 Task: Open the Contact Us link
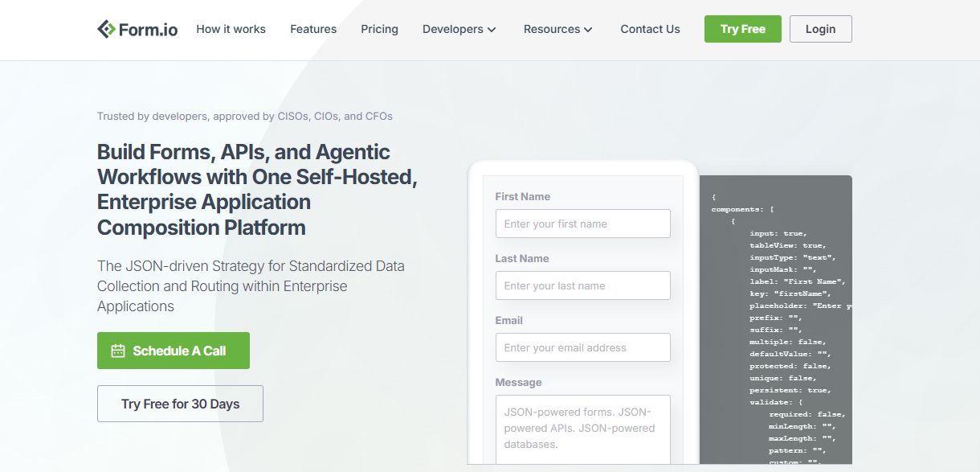coord(650,29)
